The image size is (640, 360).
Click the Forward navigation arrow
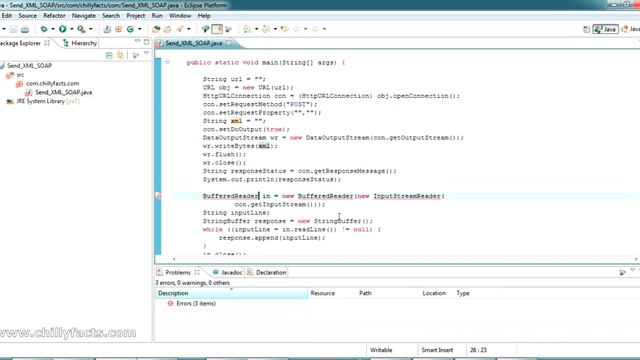point(316,29)
